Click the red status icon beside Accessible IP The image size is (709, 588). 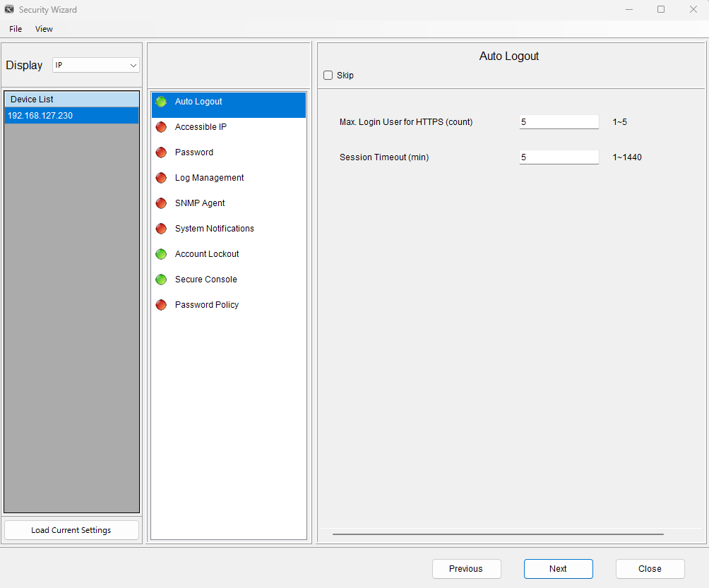point(161,127)
